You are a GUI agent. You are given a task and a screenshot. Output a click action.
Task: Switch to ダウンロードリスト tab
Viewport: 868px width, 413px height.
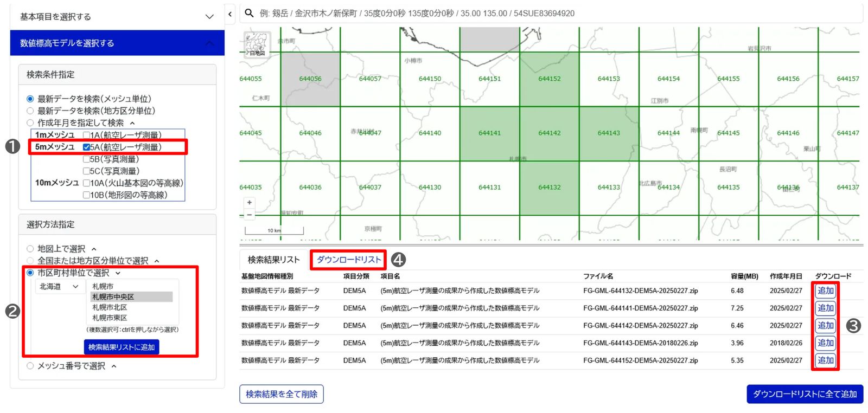pos(349,260)
